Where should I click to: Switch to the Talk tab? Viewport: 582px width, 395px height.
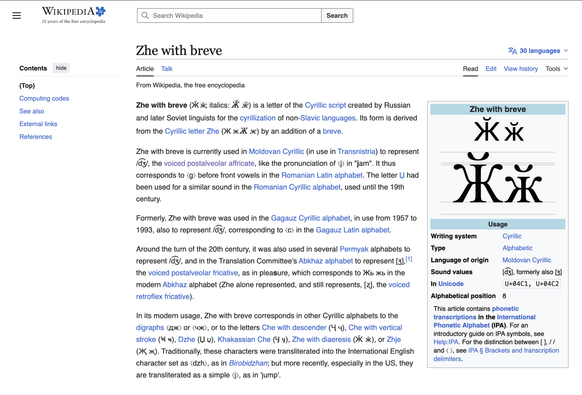(x=167, y=69)
